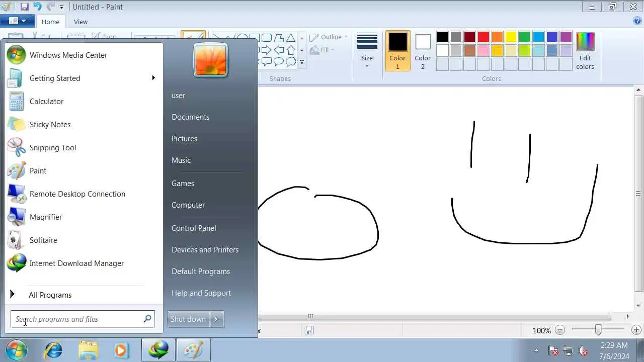Click the zoom in plus button
Image resolution: width=644 pixels, height=362 pixels.
(636, 330)
